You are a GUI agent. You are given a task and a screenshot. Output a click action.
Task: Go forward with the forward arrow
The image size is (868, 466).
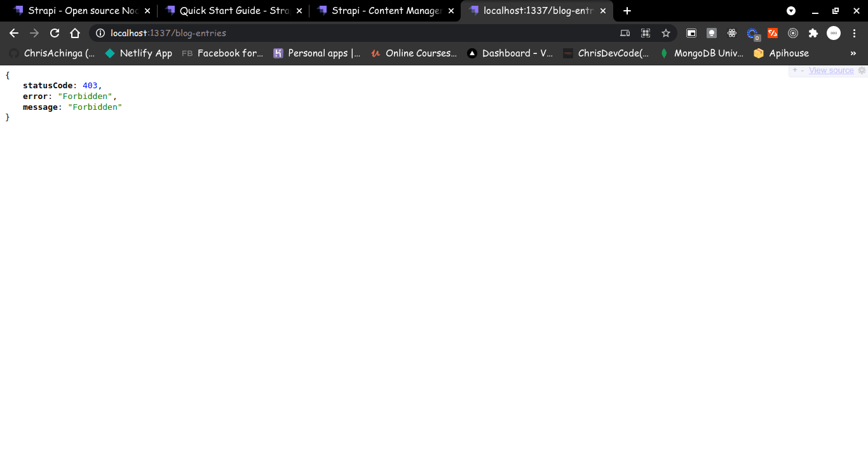click(x=34, y=33)
